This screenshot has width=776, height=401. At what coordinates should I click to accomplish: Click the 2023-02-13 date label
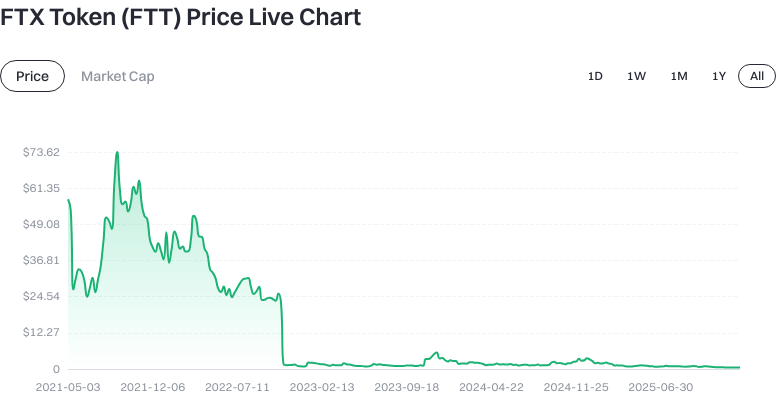[323, 386]
